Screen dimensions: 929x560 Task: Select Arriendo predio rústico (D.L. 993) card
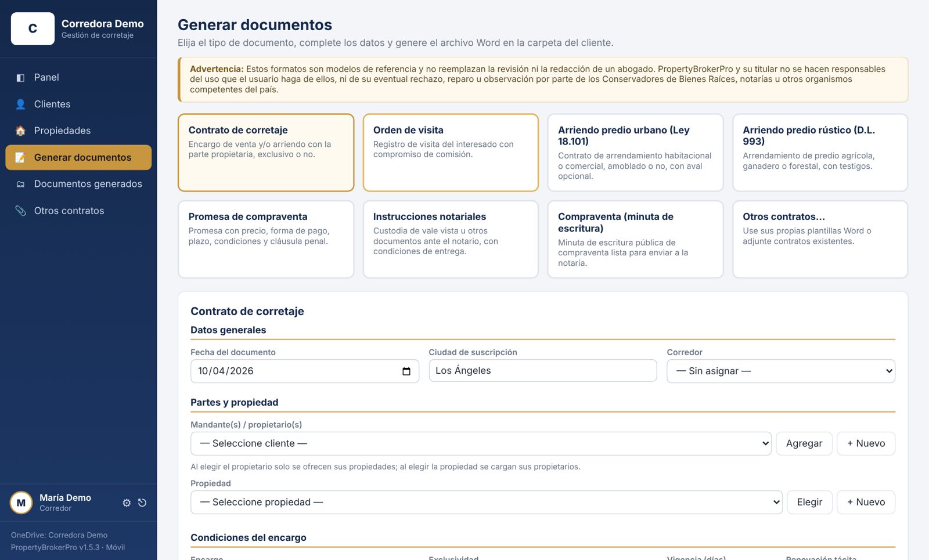click(820, 153)
